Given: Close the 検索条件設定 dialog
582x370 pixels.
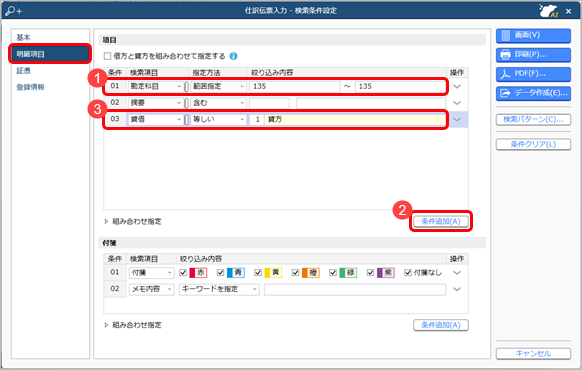Looking at the screenshot, I should coord(568,11).
